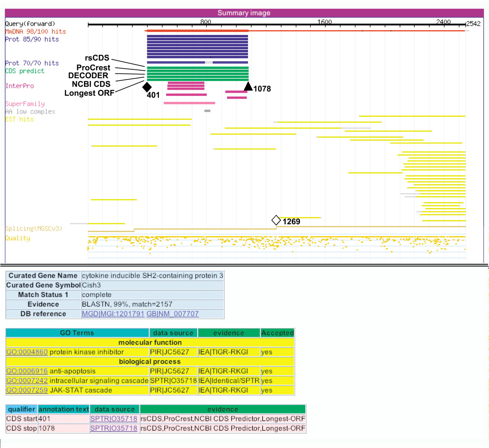Viewport: 489px width, 448px height.
Task: Click the black diamond CDS start marker
Action: pyautogui.click(x=147, y=87)
